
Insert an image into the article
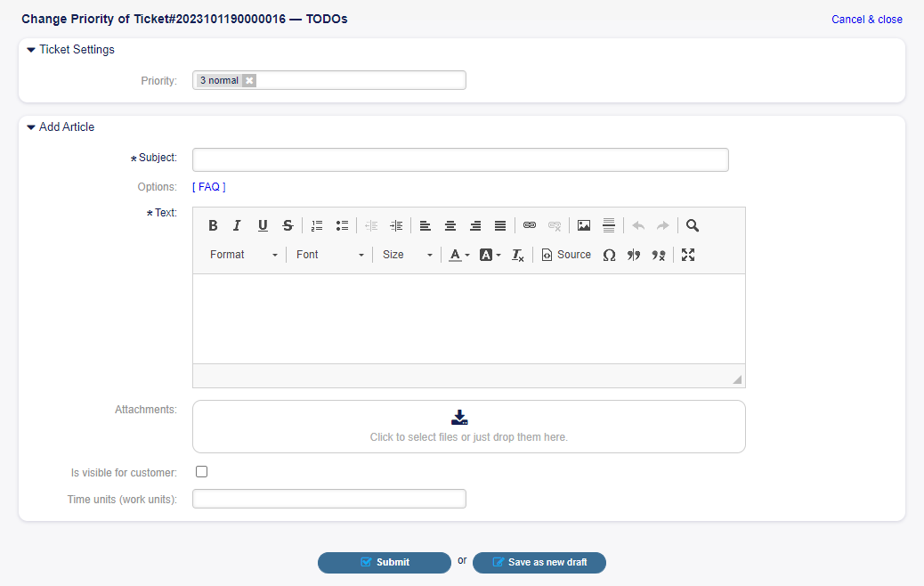[584, 225]
